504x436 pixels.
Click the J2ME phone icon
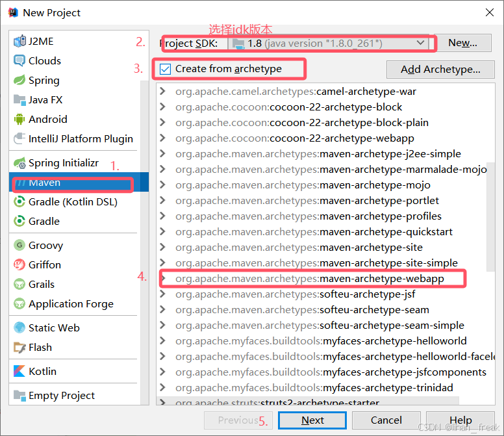click(19, 41)
